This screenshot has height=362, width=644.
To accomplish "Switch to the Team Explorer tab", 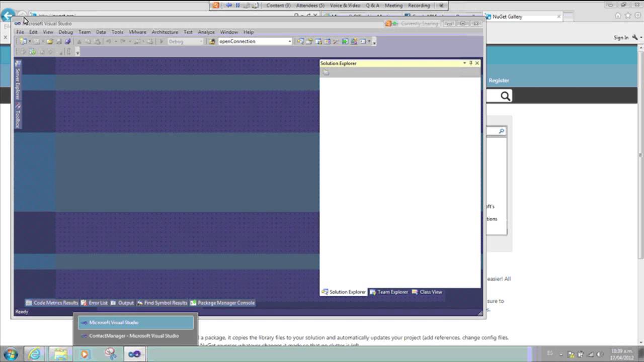I will coord(388,292).
